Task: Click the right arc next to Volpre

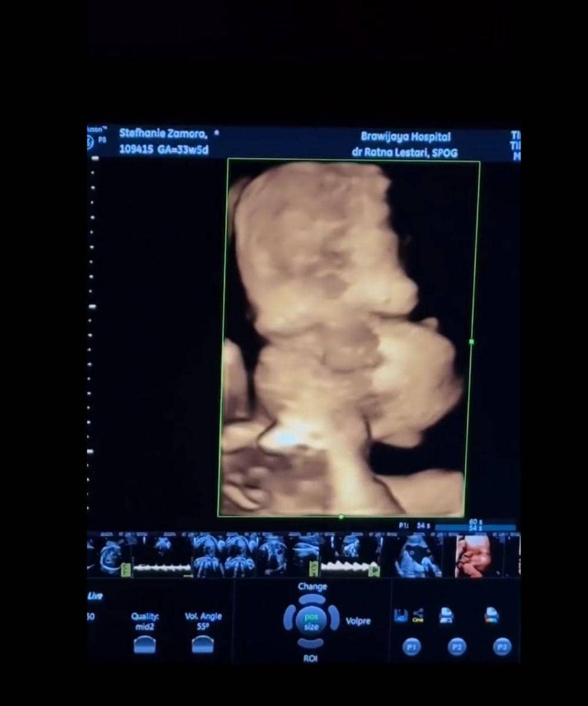Action: tap(333, 618)
